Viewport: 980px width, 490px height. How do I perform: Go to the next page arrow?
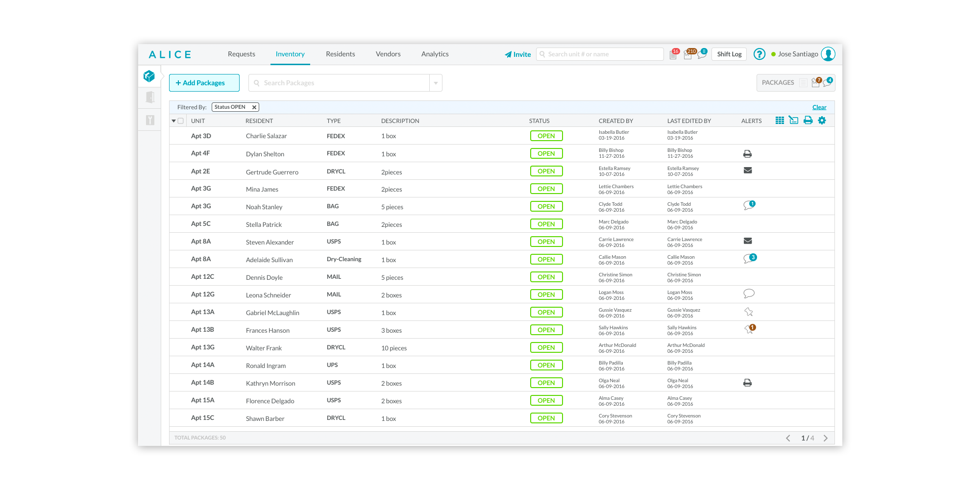[826, 438]
